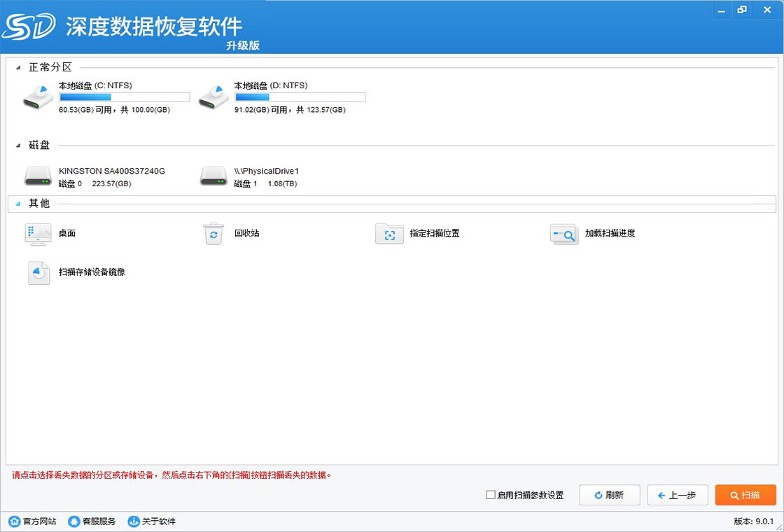Click the SD application logo
This screenshot has height=532, width=784.
28,28
